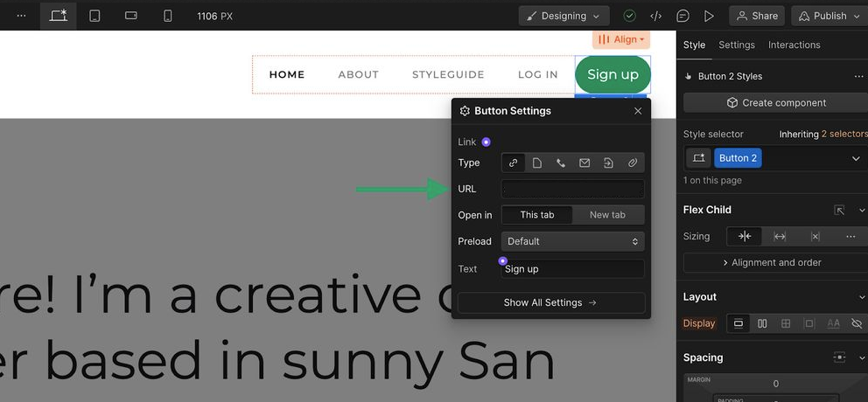The width and height of the screenshot is (868, 402).
Task: Switch to mobile portrait breakpoint icon
Action: (168, 16)
